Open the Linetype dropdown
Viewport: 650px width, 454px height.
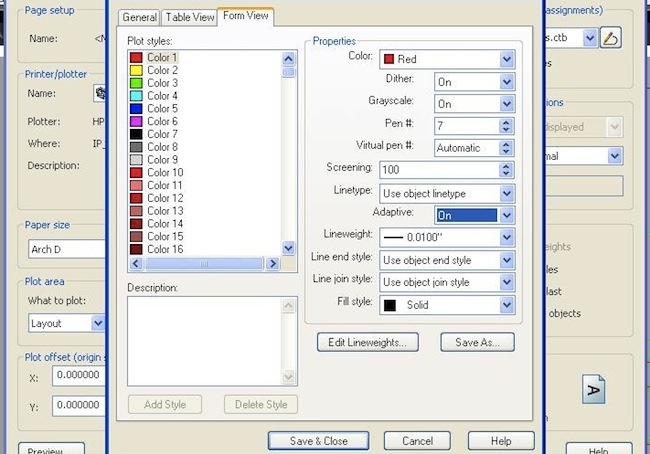point(507,192)
